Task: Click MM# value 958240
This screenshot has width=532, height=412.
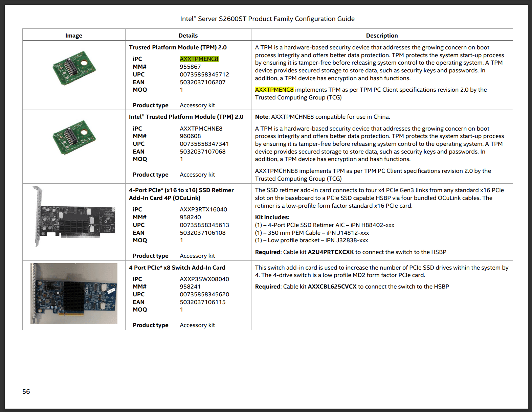Action: tap(190, 217)
